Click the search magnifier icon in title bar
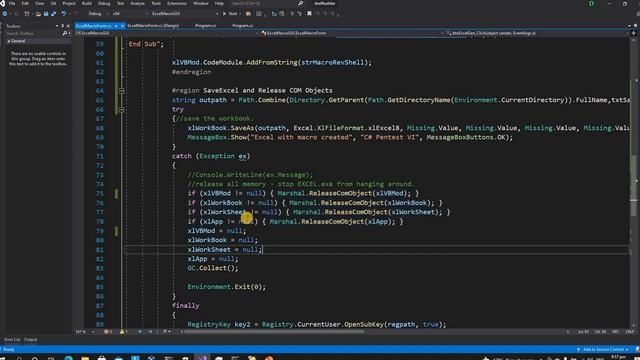The height and width of the screenshot is (360, 640). point(300,3)
